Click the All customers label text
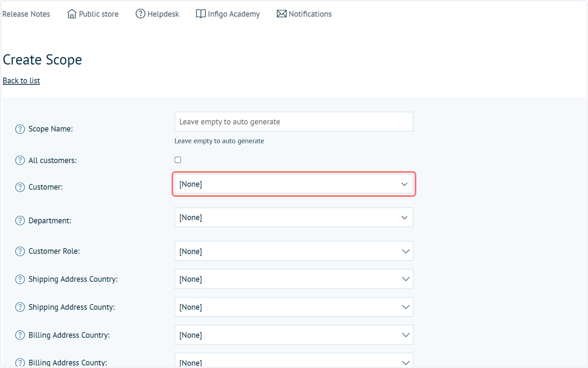The width and height of the screenshot is (588, 368). (x=52, y=160)
